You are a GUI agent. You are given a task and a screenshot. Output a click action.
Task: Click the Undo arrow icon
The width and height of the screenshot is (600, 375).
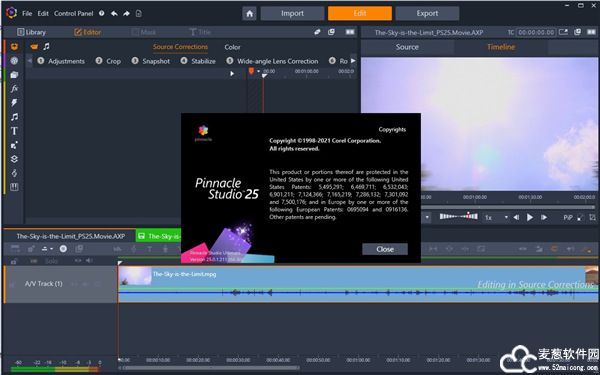tap(114, 13)
